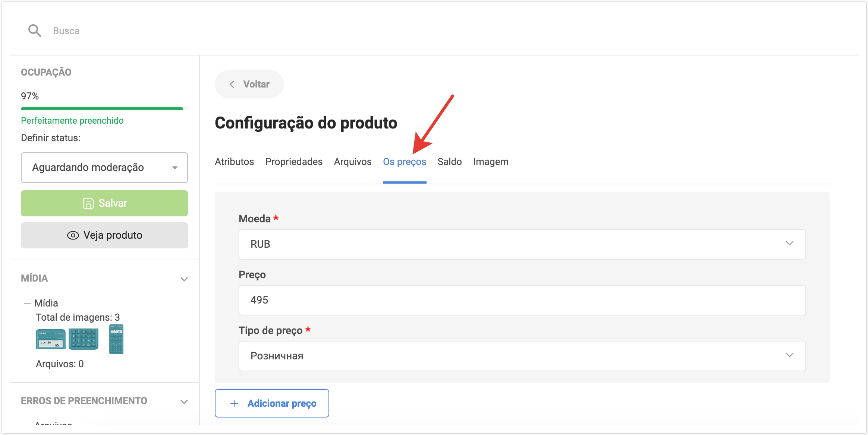The width and height of the screenshot is (868, 435).
Task: Click the Preço input field
Action: point(522,300)
